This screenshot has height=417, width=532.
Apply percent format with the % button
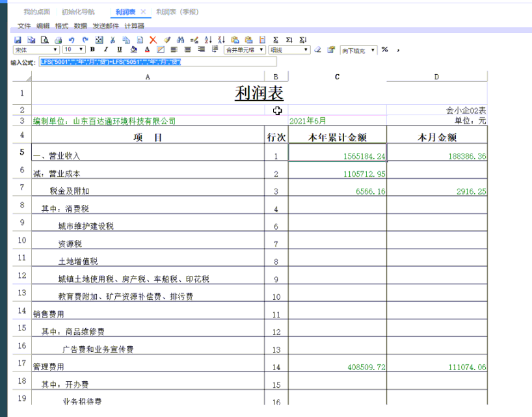[x=384, y=50]
